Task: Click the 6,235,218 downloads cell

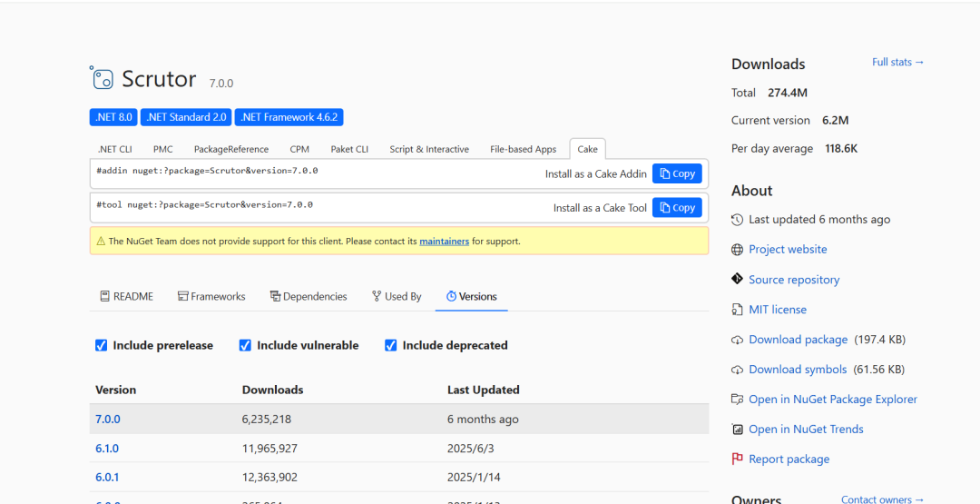Action: point(266,419)
